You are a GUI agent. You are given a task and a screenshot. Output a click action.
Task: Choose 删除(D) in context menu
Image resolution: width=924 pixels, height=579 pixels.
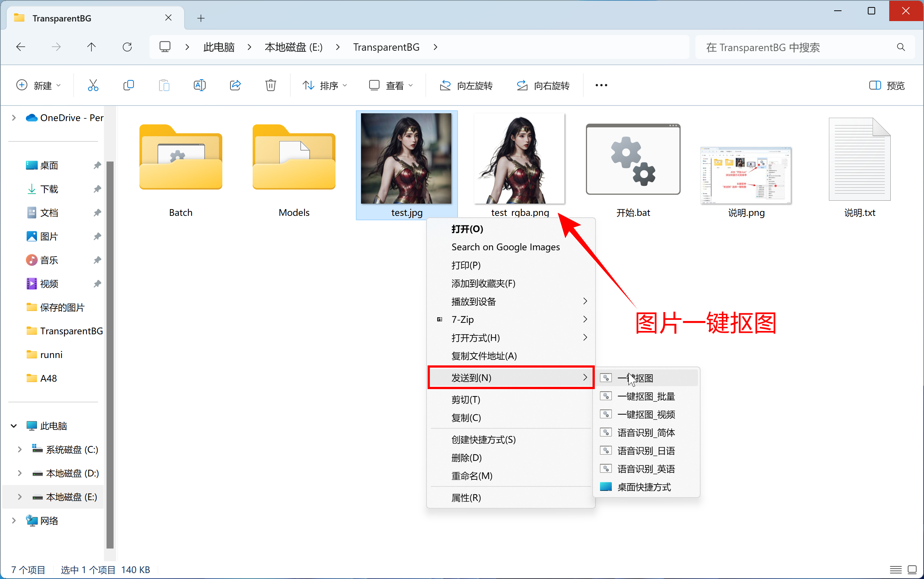[511, 458]
